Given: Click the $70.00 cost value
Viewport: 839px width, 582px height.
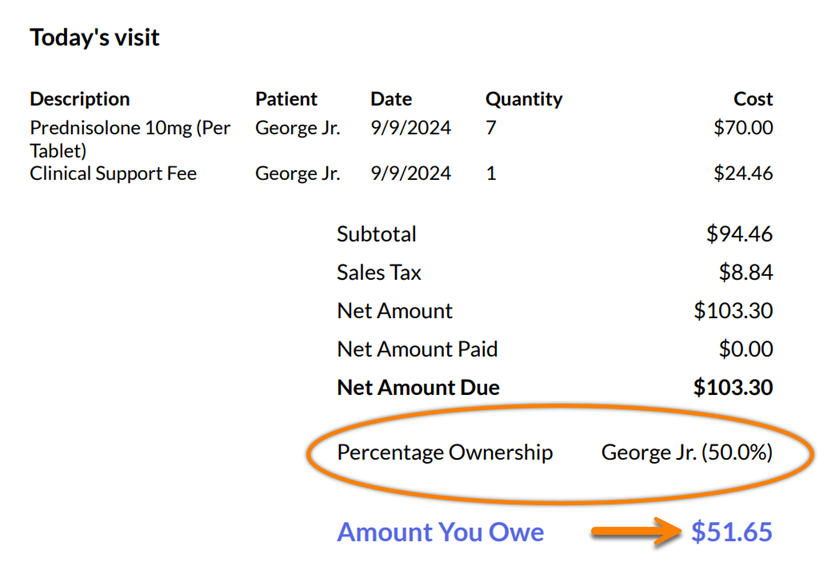Looking at the screenshot, I should tap(743, 128).
